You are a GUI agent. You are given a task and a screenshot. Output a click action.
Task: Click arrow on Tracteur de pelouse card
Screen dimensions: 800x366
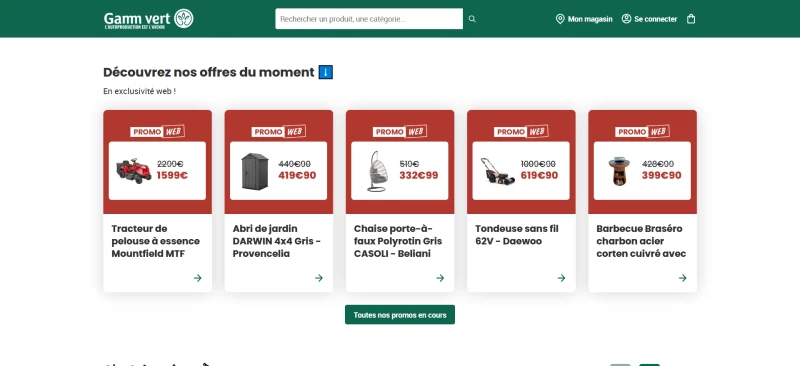(197, 278)
